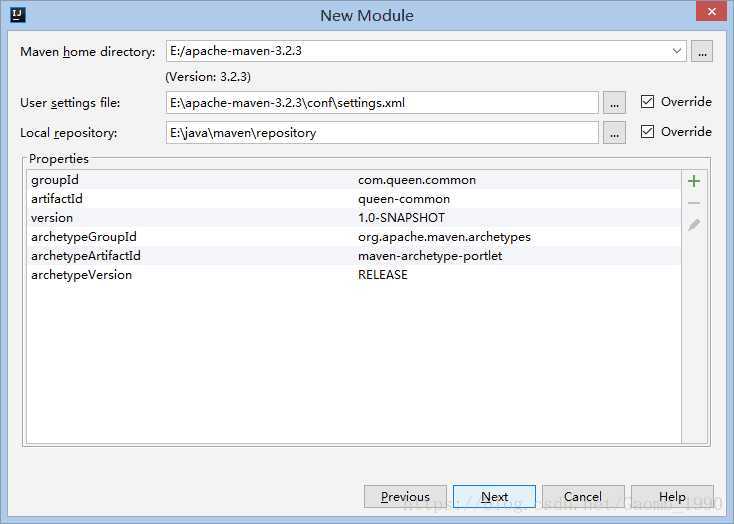Click the Next button
Viewport: 734px width, 524px height.
tap(494, 496)
